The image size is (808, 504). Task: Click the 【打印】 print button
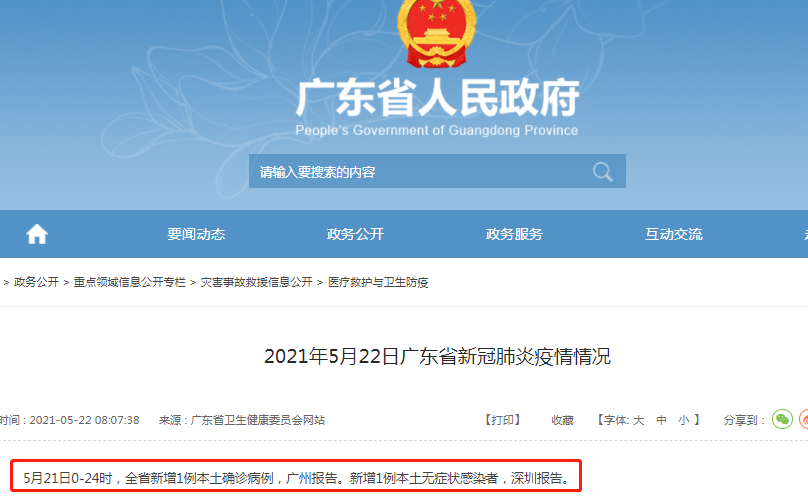tap(502, 420)
